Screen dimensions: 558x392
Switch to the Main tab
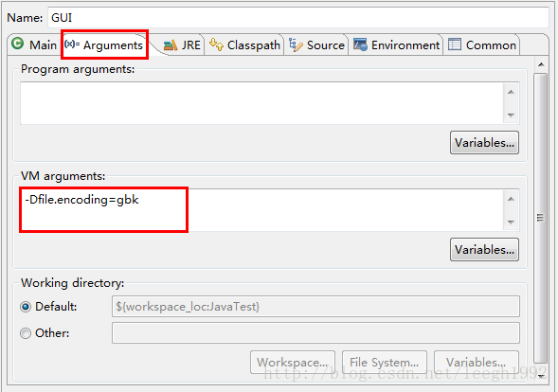[34, 45]
